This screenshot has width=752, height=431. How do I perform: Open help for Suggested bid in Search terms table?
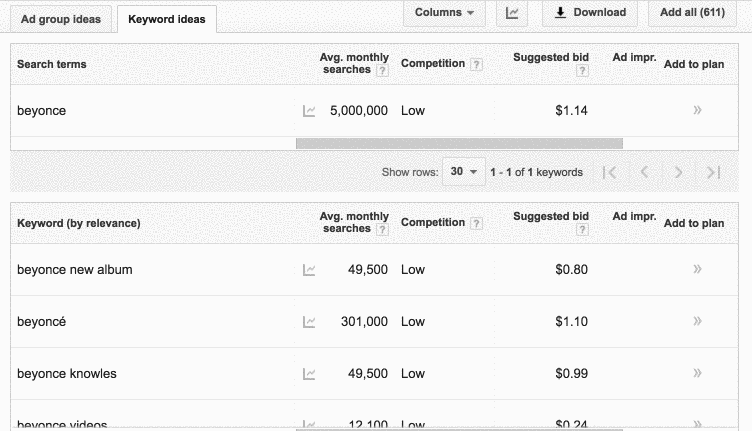tap(582, 71)
